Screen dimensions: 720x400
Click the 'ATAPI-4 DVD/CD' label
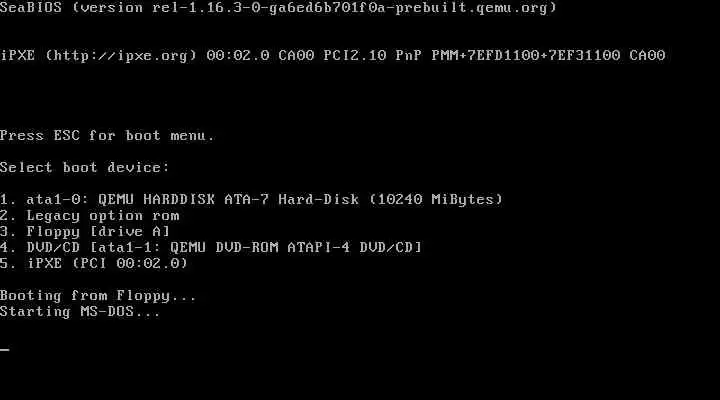(x=354, y=248)
